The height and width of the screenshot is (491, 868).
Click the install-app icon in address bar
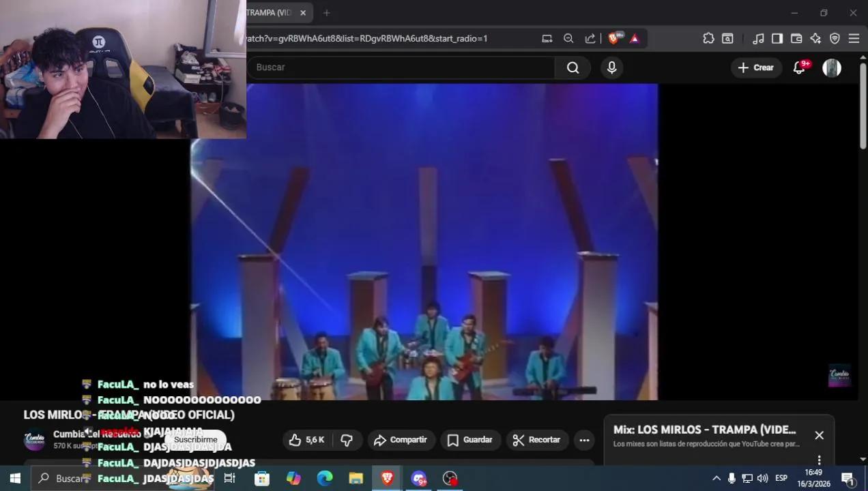[547, 39]
